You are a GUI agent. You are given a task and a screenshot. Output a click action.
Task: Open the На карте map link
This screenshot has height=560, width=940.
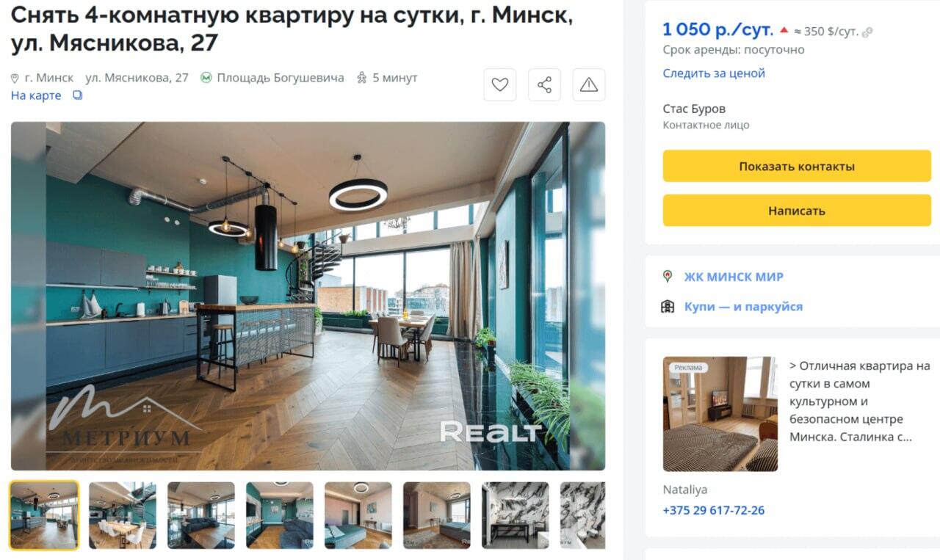coord(36,95)
